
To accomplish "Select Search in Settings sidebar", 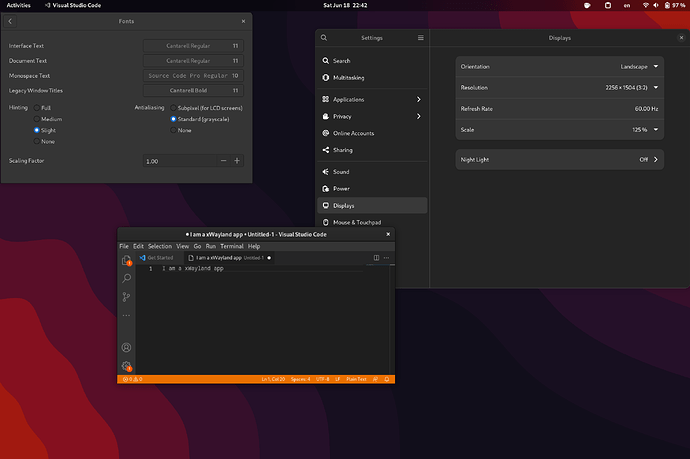I will point(372,61).
